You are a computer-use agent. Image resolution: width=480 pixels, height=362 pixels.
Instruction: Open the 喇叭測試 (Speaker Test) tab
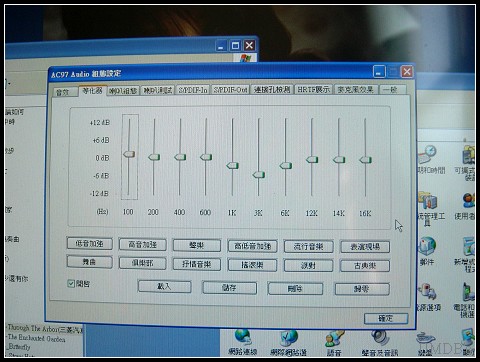point(157,90)
